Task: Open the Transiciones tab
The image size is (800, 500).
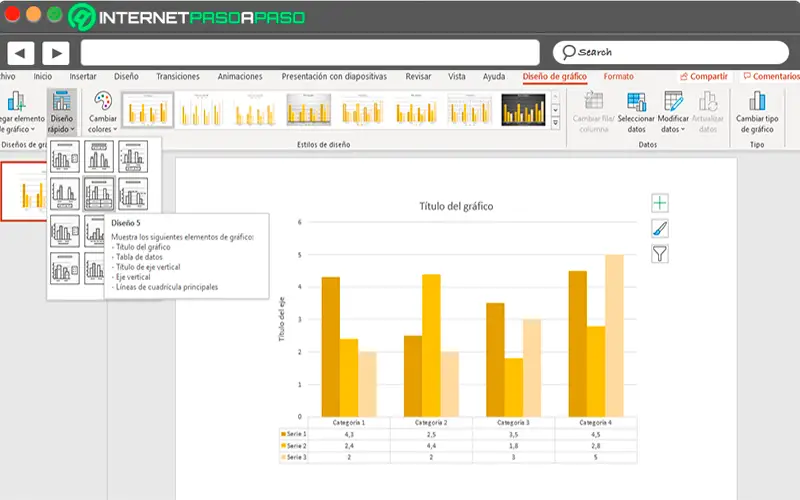Action: pos(178,76)
